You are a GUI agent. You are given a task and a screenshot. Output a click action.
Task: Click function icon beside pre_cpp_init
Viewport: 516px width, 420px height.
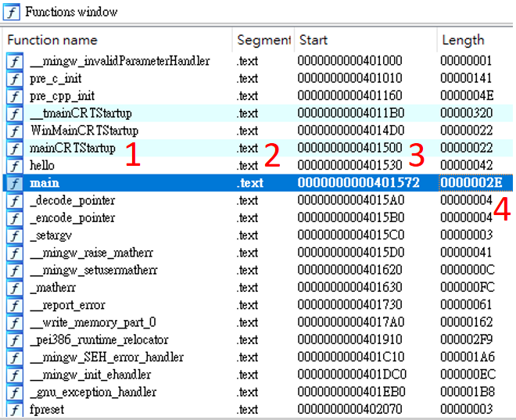pos(15,96)
